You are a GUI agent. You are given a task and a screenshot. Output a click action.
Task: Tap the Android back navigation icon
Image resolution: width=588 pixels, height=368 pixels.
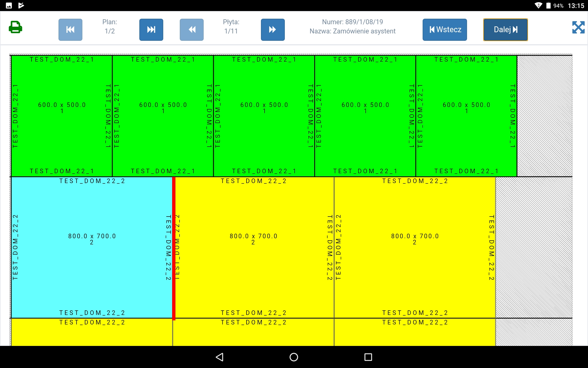(x=220, y=357)
